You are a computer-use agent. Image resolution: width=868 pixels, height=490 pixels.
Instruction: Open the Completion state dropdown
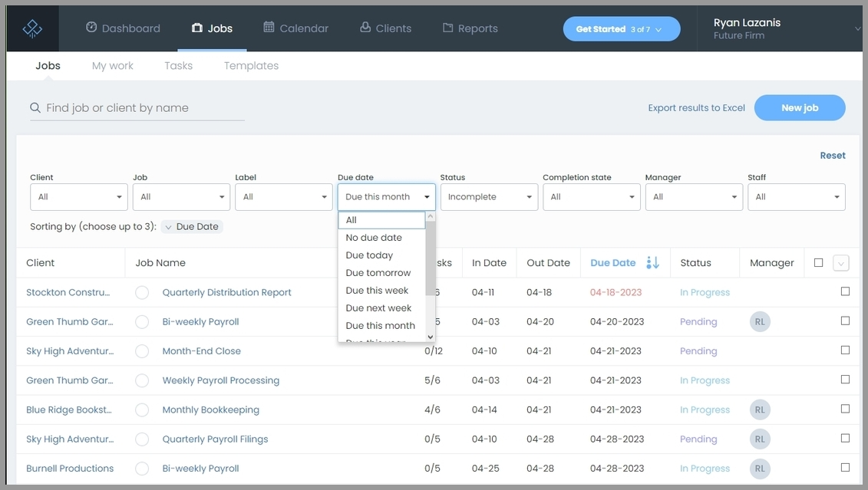(591, 197)
